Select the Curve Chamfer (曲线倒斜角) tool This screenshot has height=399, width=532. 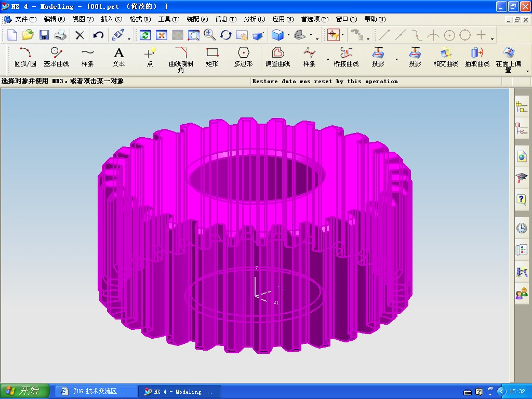tap(181, 60)
